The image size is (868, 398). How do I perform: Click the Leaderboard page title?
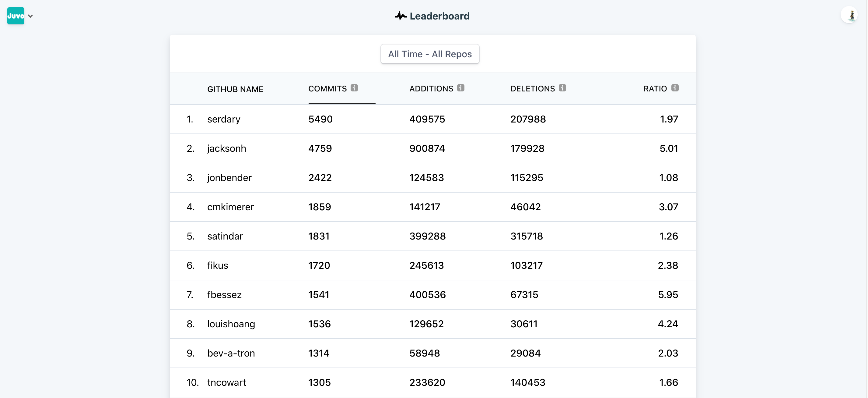(x=439, y=16)
